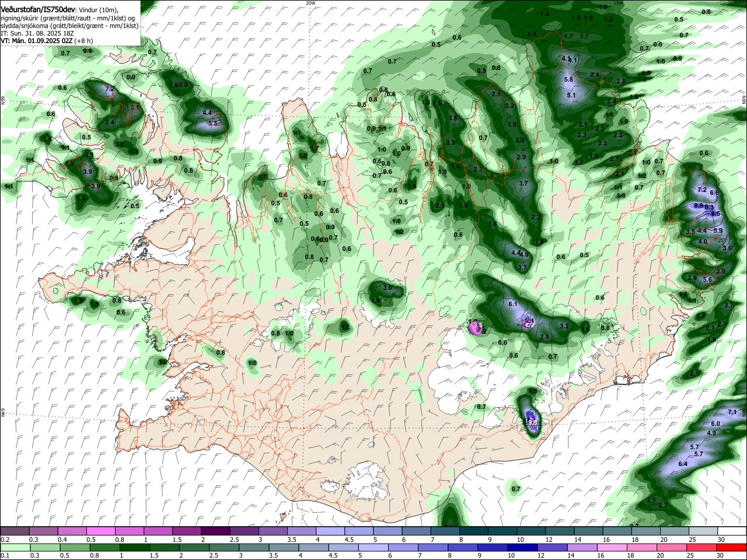747x560 pixels.
Task: Select the 5.8 precipitation value
Action: click(x=569, y=79)
